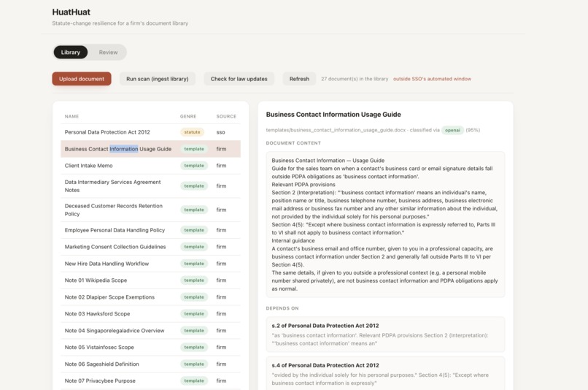Image resolution: width=588 pixels, height=390 pixels.
Task: Refresh the document library
Action: tap(299, 79)
